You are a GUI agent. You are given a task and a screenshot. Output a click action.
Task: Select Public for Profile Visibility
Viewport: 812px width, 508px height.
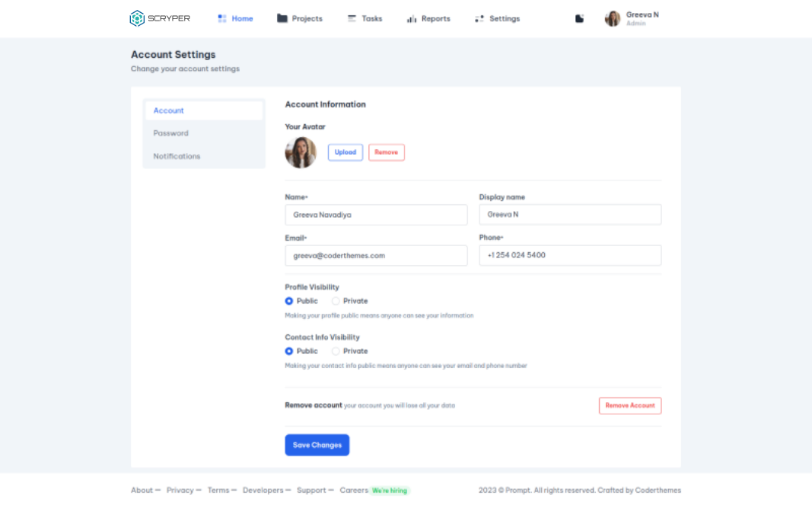(x=289, y=301)
